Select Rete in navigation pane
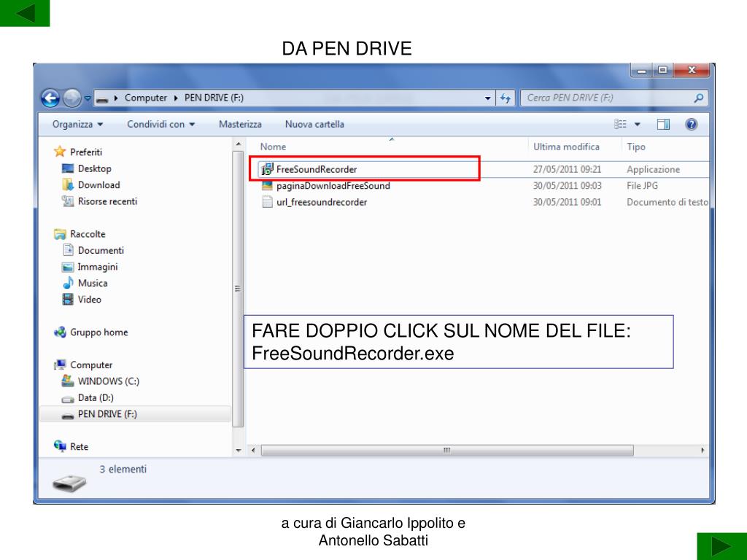The width and height of the screenshot is (747, 560). pyautogui.click(x=79, y=447)
